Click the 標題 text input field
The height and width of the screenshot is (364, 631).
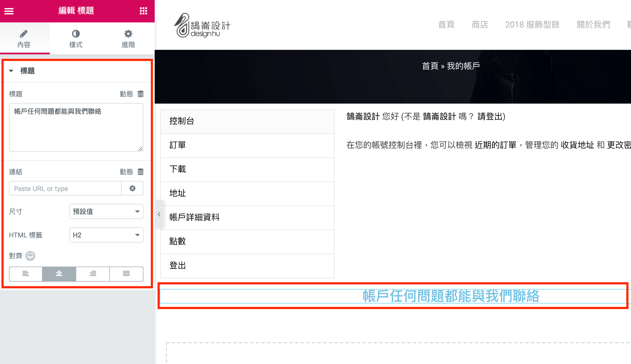coord(76,126)
